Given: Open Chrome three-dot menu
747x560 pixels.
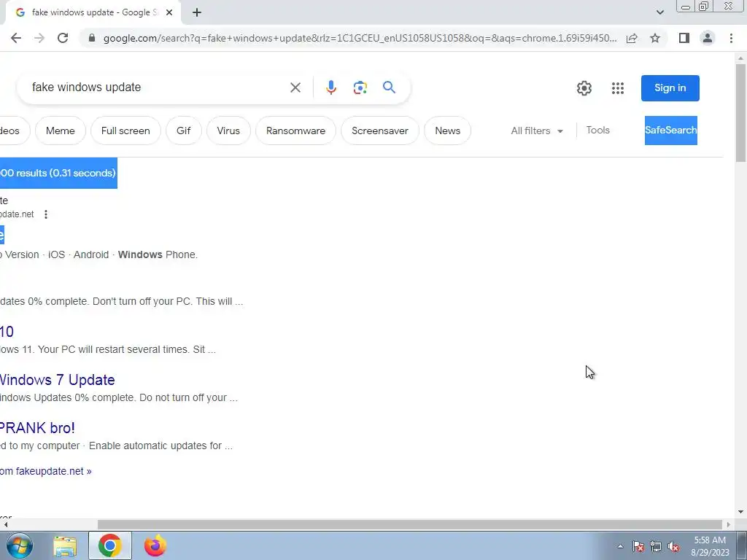Looking at the screenshot, I should pos(731,38).
